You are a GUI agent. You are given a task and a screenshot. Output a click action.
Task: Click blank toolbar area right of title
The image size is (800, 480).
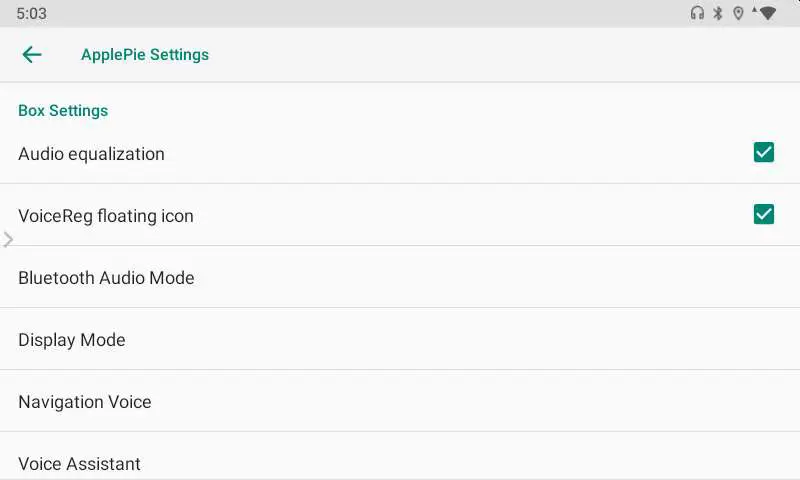pos(500,55)
